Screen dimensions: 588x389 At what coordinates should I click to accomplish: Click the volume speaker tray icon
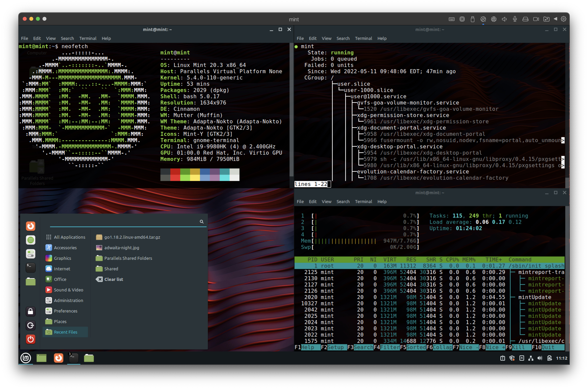click(x=540, y=358)
